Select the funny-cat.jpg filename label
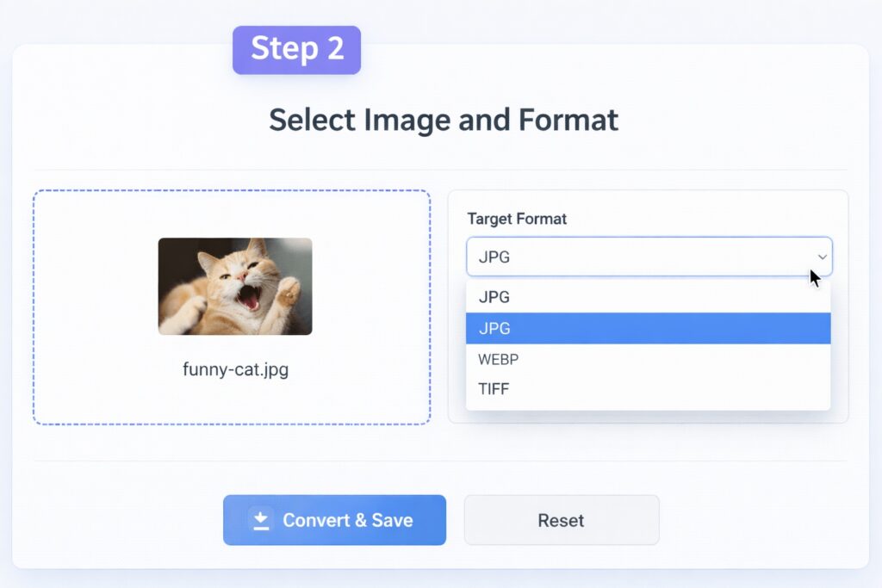This screenshot has height=588, width=882. point(233,370)
